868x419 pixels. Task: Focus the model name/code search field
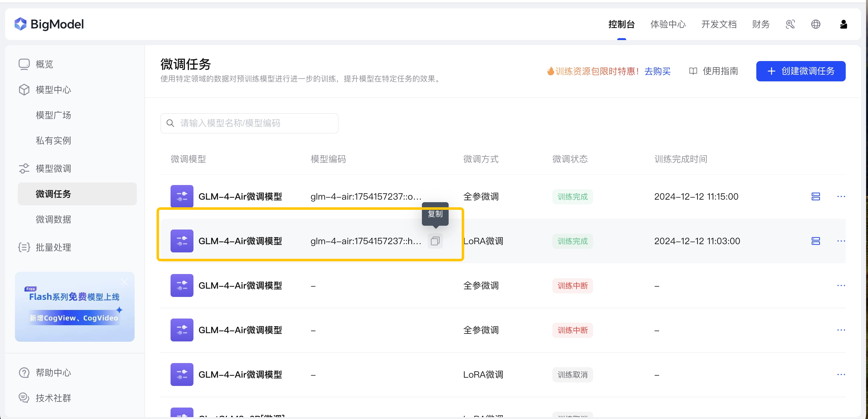click(x=249, y=123)
